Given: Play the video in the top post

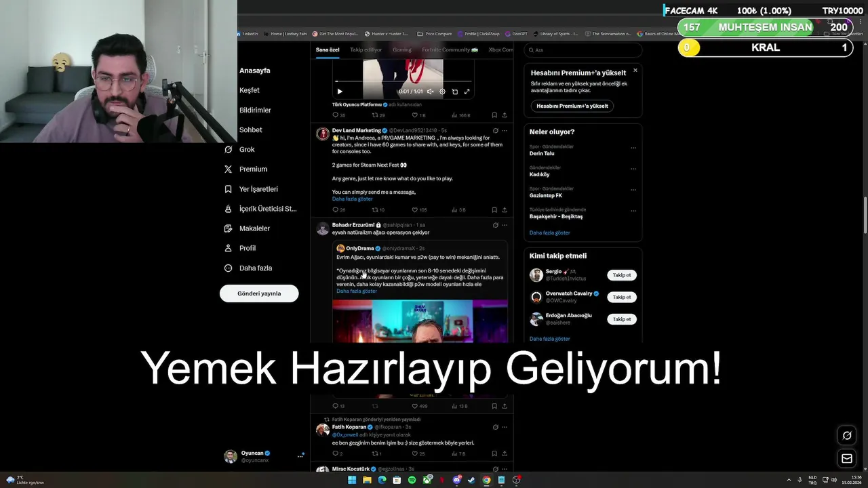Looking at the screenshot, I should click(x=340, y=91).
